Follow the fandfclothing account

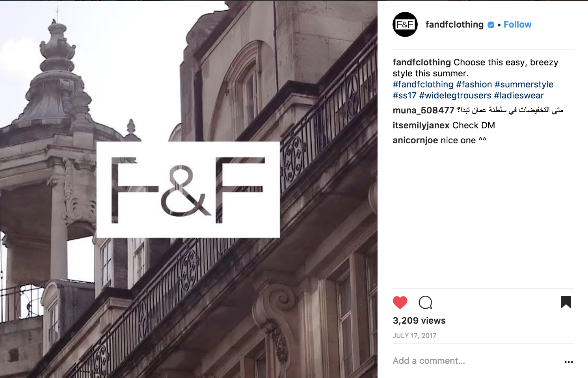[x=517, y=24]
